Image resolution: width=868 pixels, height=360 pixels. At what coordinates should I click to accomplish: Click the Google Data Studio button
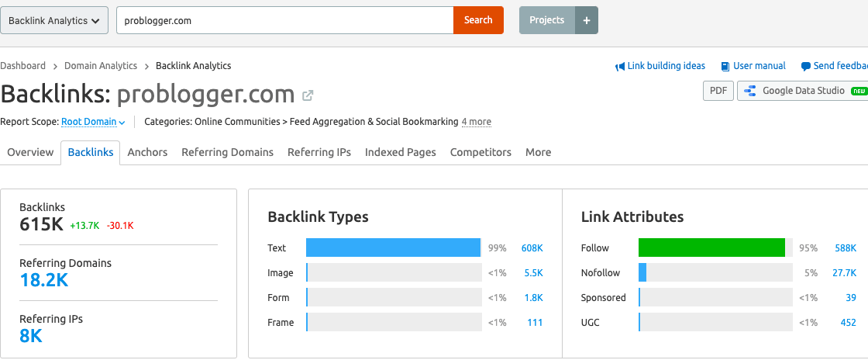coord(803,91)
